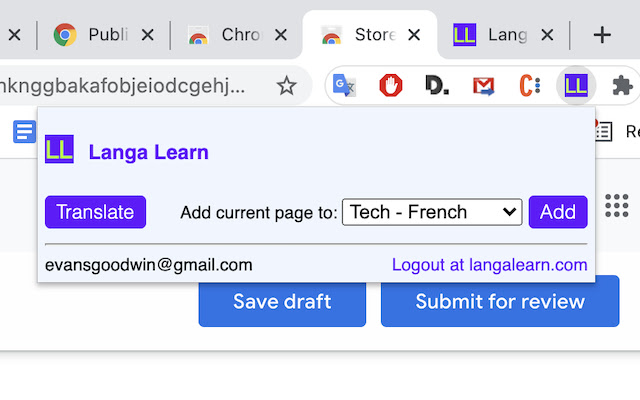The height and width of the screenshot is (400, 640).
Task: Click the black 'D.' extension icon
Action: 436,86
